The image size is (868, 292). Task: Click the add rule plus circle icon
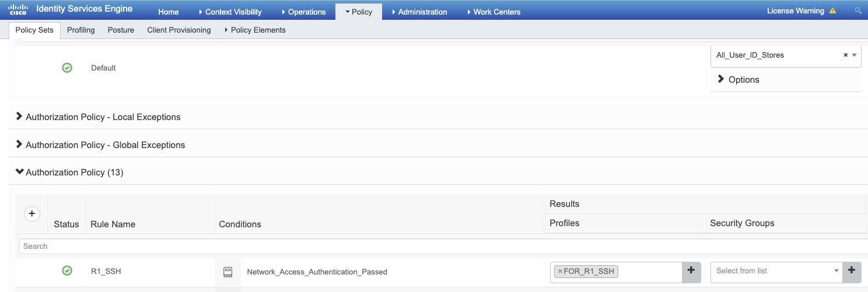pyautogui.click(x=32, y=214)
